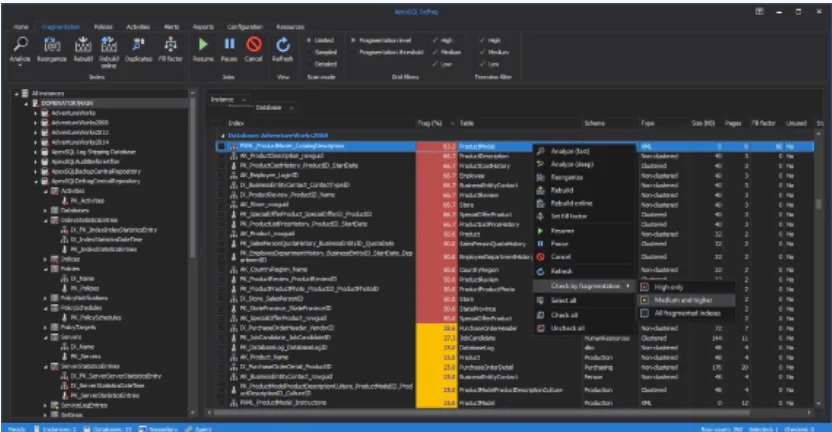
Task: Click the DOMINATOR\MAIN server icon in the tree
Action: (x=36, y=103)
